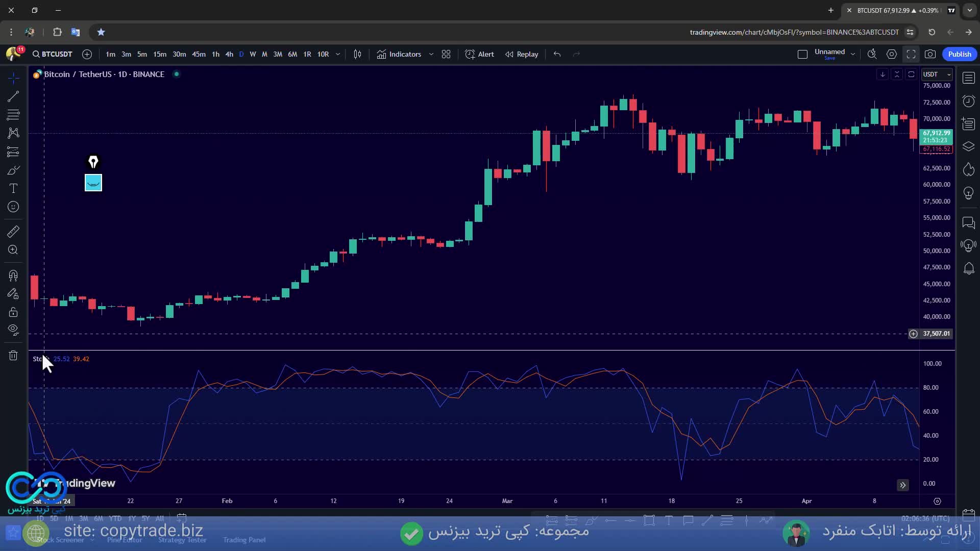Click the cyan smiley color square

click(x=93, y=183)
